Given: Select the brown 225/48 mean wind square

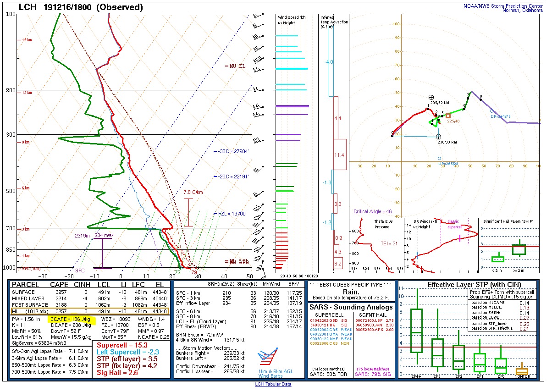Looking at the screenshot, I should (448, 116).
